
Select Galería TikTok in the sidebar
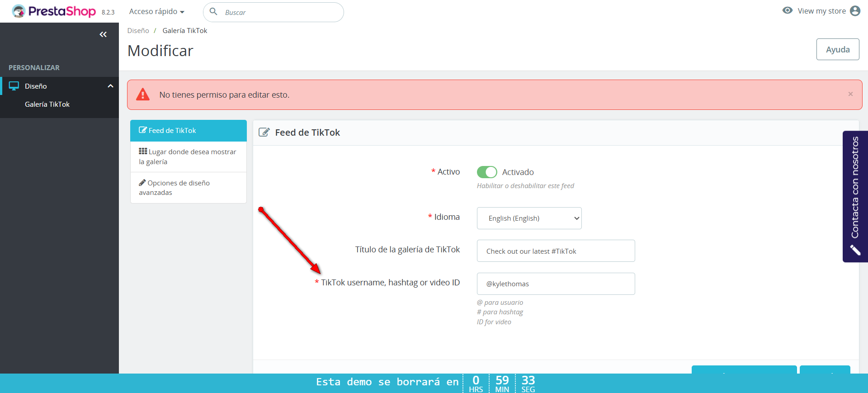click(47, 104)
